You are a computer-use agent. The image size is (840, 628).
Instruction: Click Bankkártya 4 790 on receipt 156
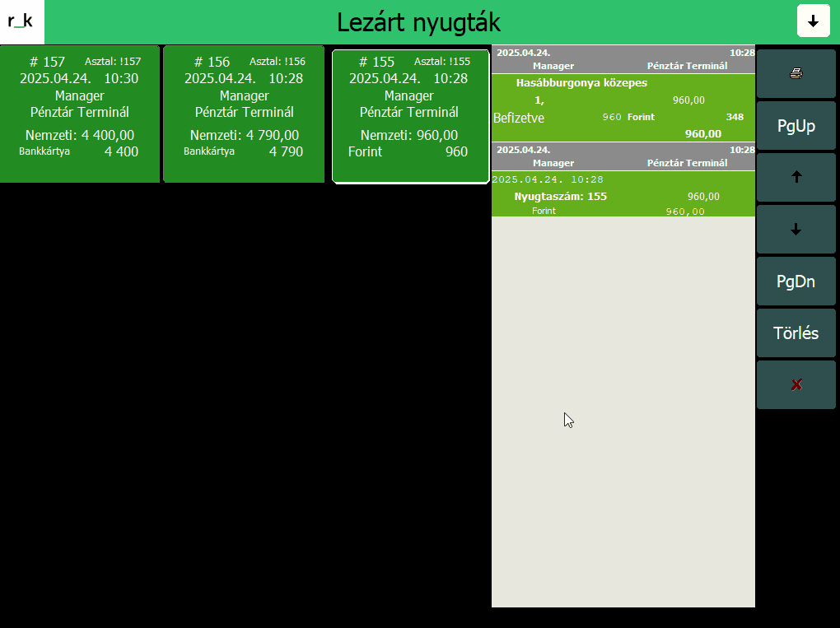pos(243,151)
